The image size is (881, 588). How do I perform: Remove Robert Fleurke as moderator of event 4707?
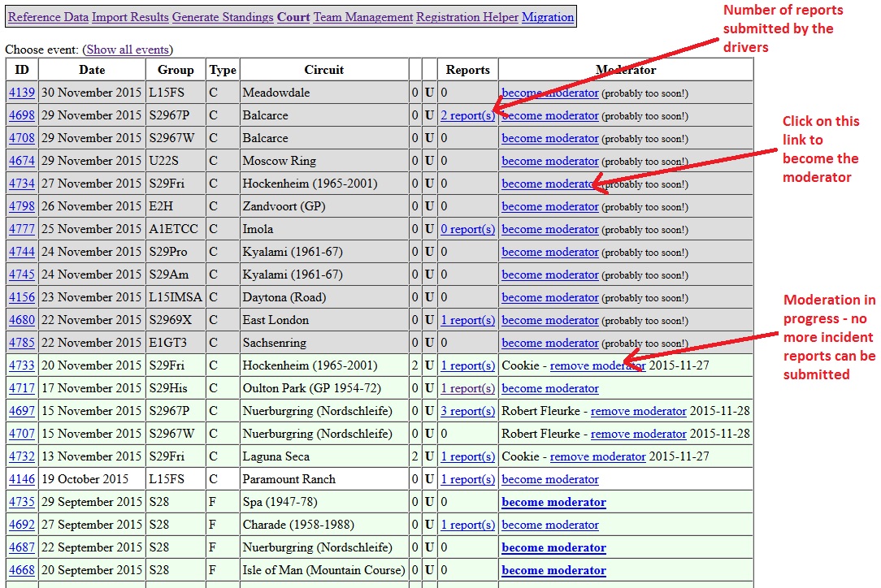pyautogui.click(x=638, y=434)
